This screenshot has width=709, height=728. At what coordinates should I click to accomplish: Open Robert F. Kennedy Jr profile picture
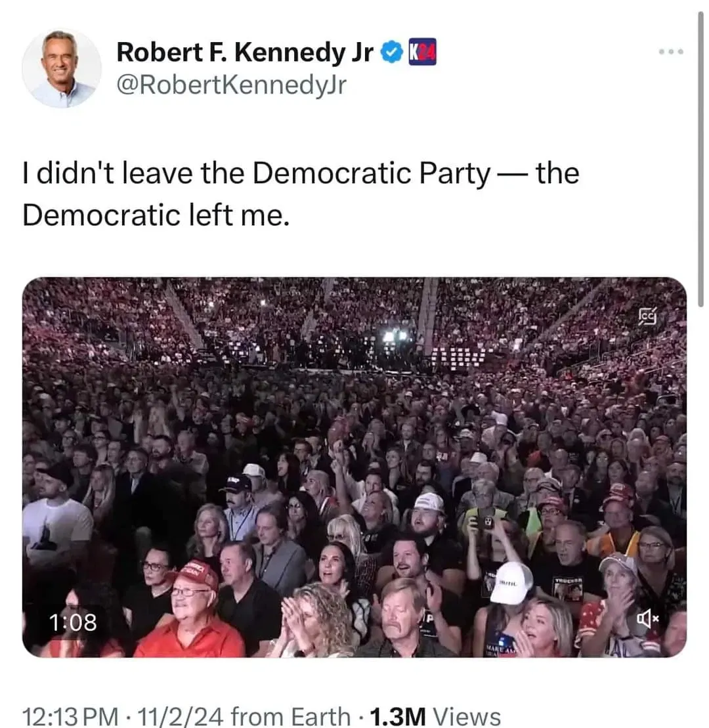point(62,68)
